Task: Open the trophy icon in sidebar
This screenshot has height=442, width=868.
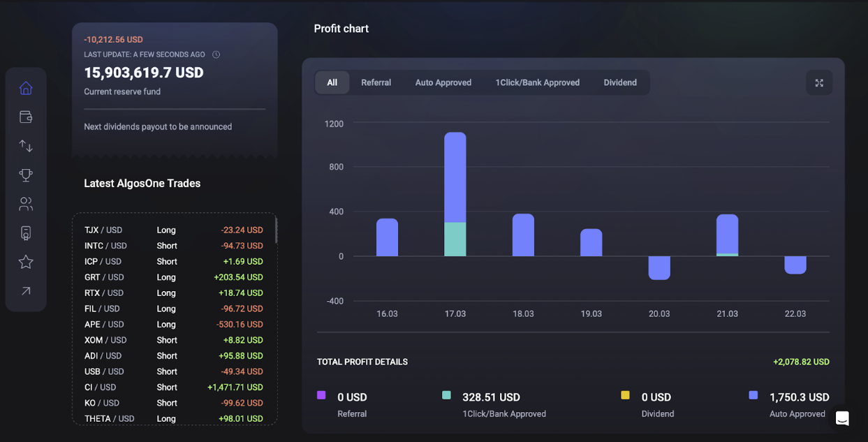Action: point(26,175)
